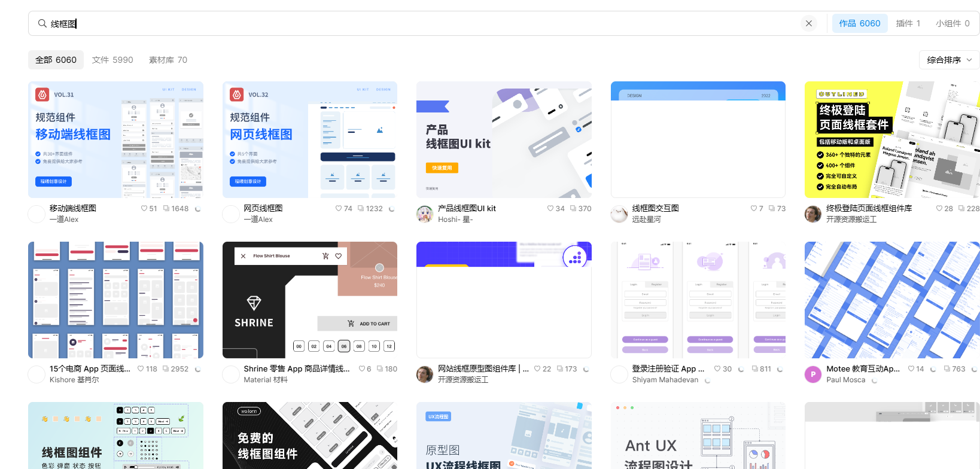Like 15个电商 App 页面线 with the heart
This screenshot has height=469, width=980.
point(141,369)
